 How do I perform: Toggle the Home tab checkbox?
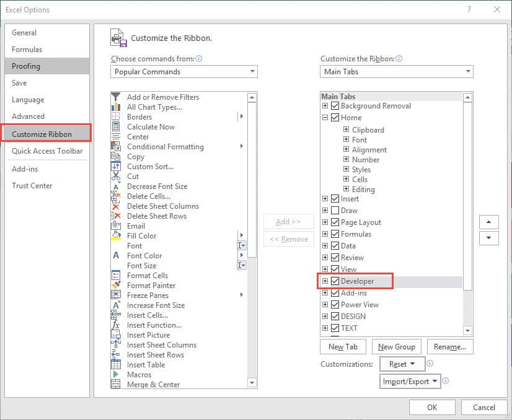[334, 117]
